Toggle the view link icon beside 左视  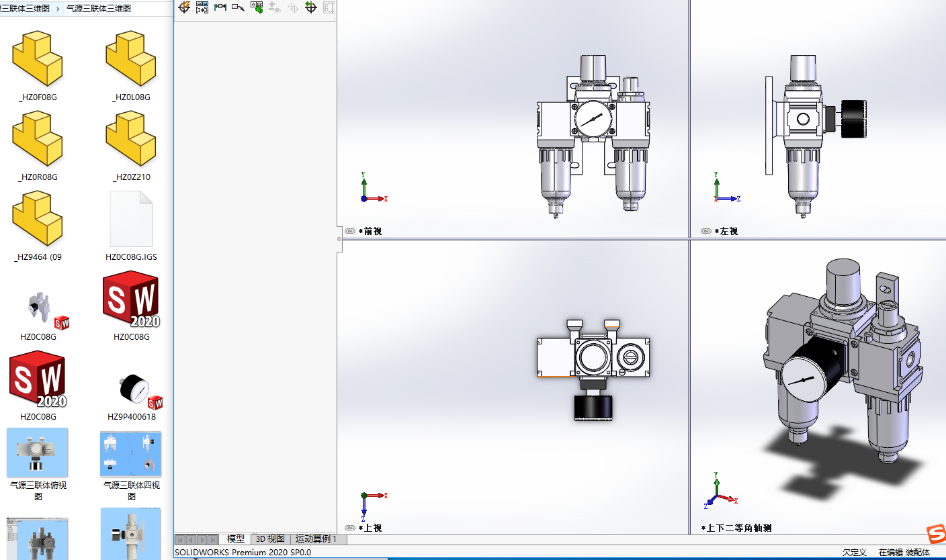tap(705, 231)
